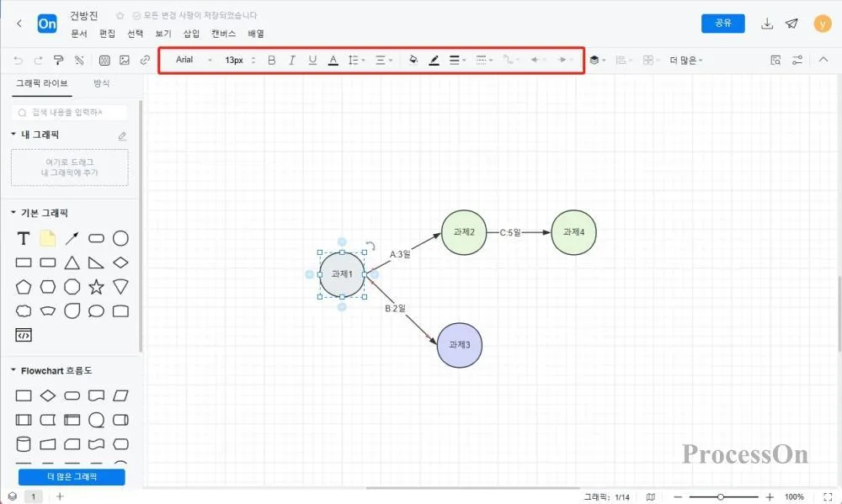
Task: Click the redo arrow icon
Action: 38,60
